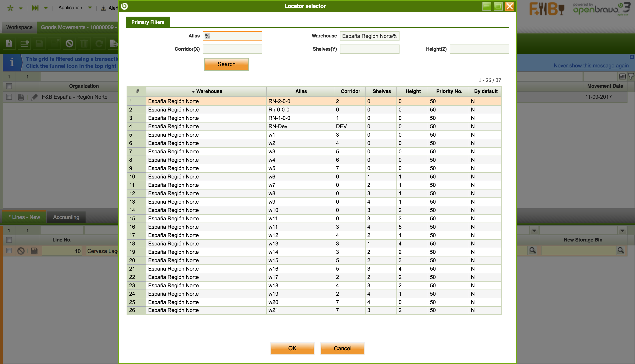Toggle the select-all checkbox beside Organization header

pyautogui.click(x=9, y=86)
